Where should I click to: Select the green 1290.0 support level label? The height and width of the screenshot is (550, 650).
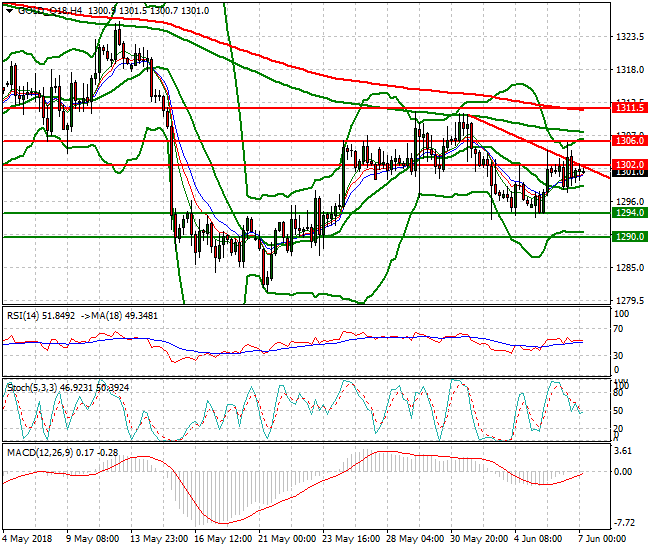pos(630,237)
